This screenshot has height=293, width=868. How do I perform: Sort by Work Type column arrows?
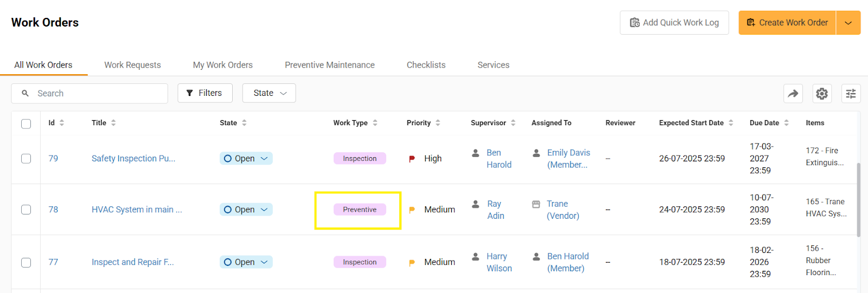pos(375,123)
